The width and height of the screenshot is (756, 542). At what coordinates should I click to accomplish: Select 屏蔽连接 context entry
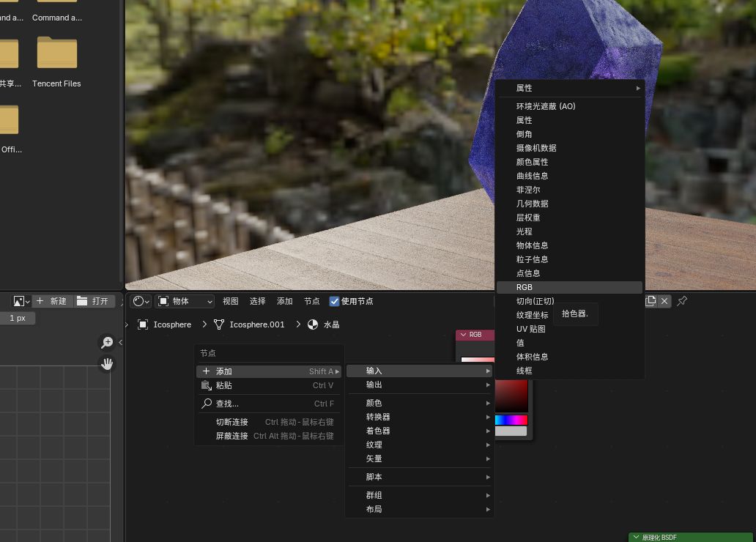pos(269,437)
